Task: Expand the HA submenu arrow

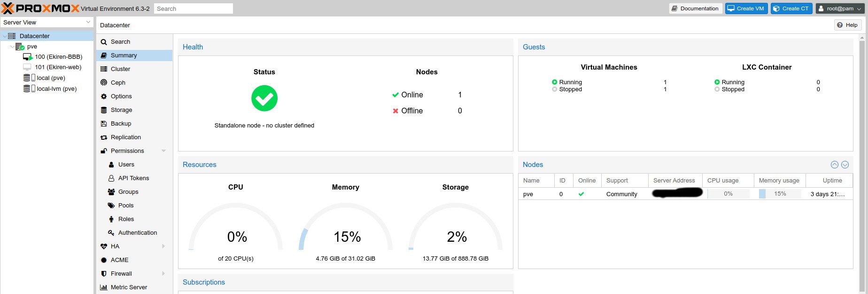Action: [163, 246]
